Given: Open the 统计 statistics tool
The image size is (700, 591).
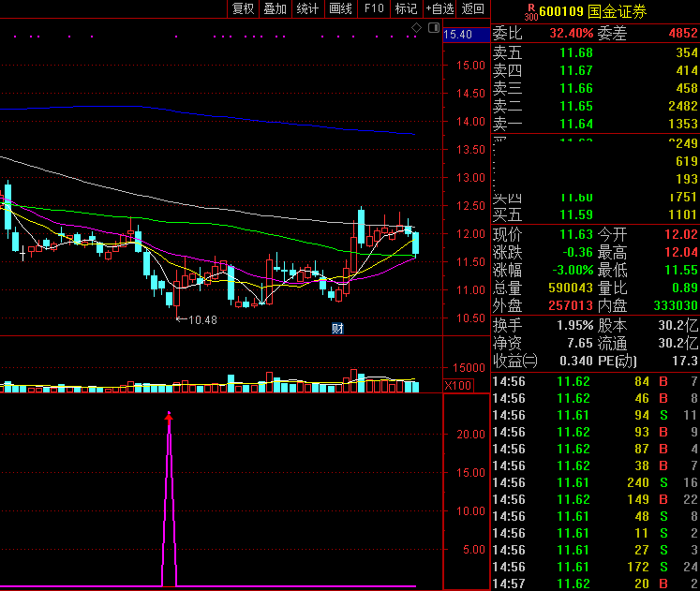Looking at the screenshot, I should (x=307, y=8).
